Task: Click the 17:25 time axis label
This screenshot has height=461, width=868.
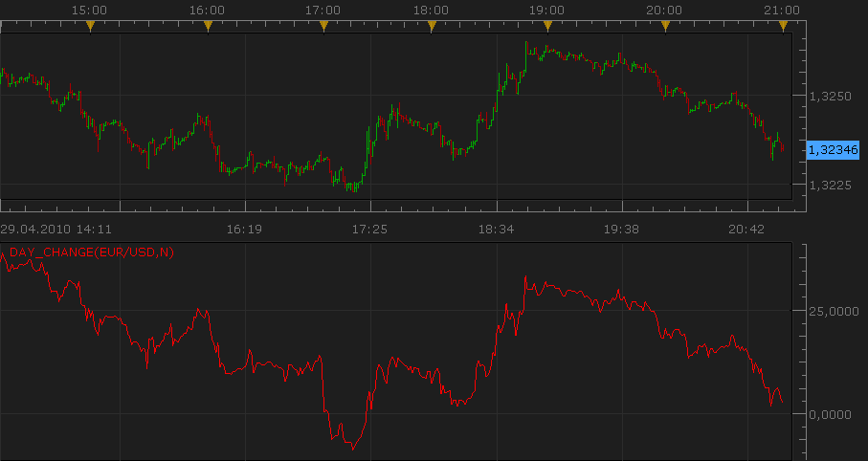Action: click(x=369, y=230)
